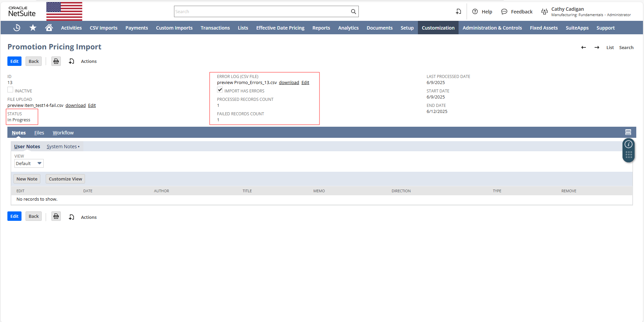Toggle the INACTIVE checkbox
The width and height of the screenshot is (644, 322).
click(x=10, y=89)
